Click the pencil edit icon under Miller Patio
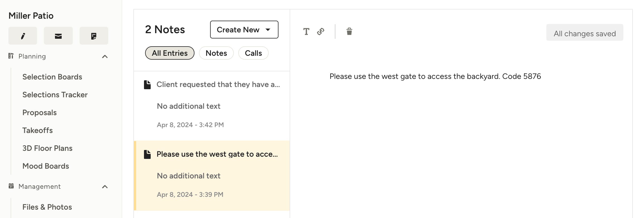This screenshot has height=218, width=644. click(x=23, y=36)
